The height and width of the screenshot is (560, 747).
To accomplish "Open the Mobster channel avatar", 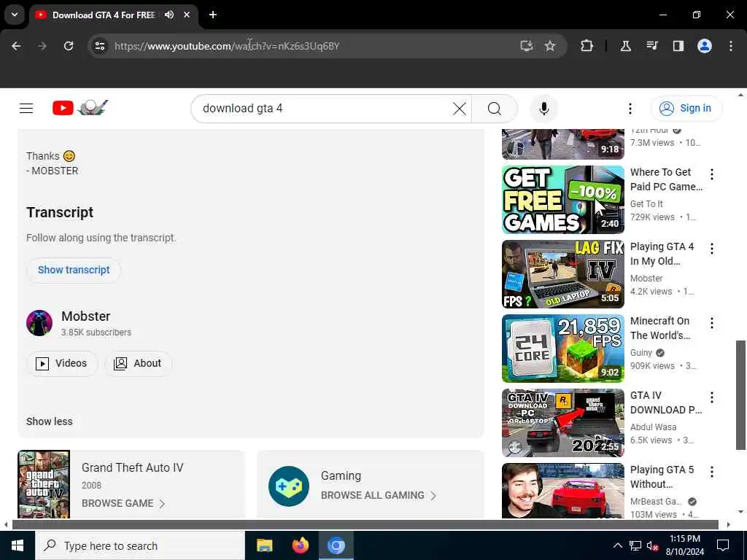I will 39,323.
